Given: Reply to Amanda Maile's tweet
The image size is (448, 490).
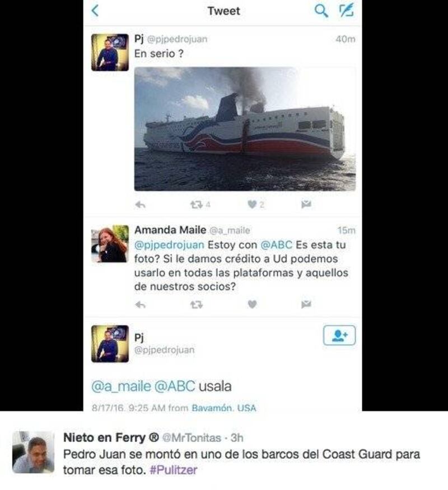Looking at the screenshot, I should point(140,305).
